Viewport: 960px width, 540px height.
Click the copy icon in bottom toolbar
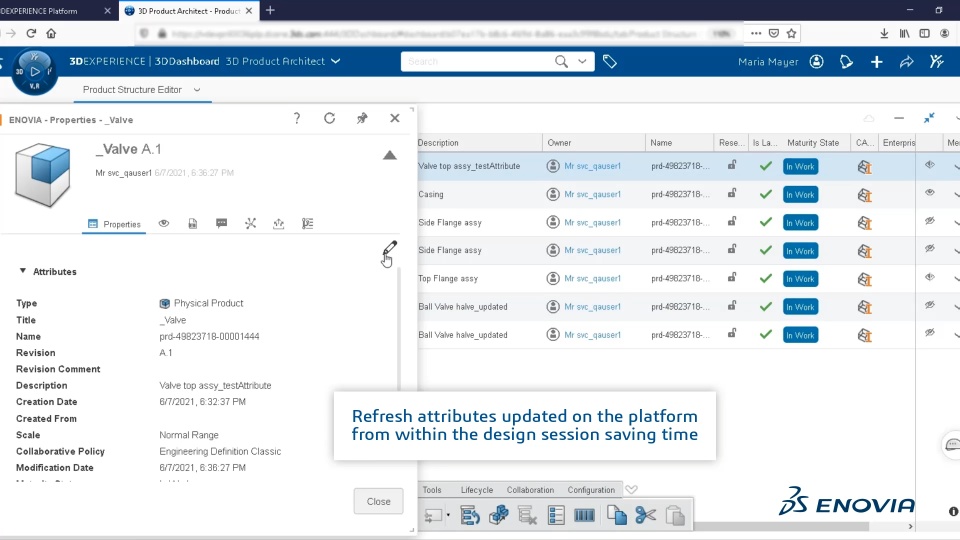pyautogui.click(x=616, y=515)
